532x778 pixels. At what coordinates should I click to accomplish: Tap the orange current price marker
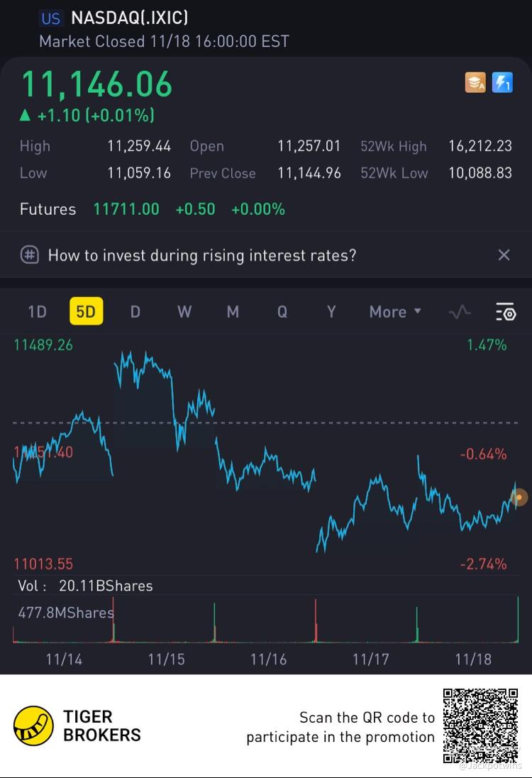[x=519, y=498]
